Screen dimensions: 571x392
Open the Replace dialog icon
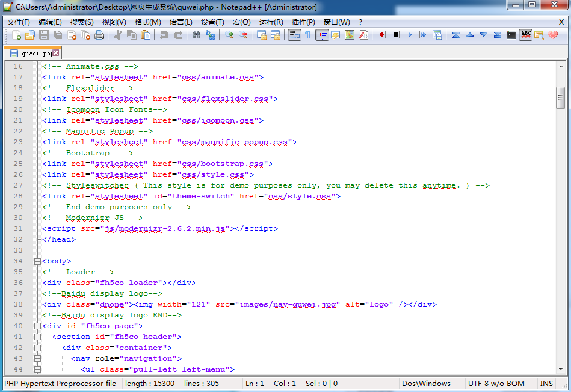pos(210,35)
